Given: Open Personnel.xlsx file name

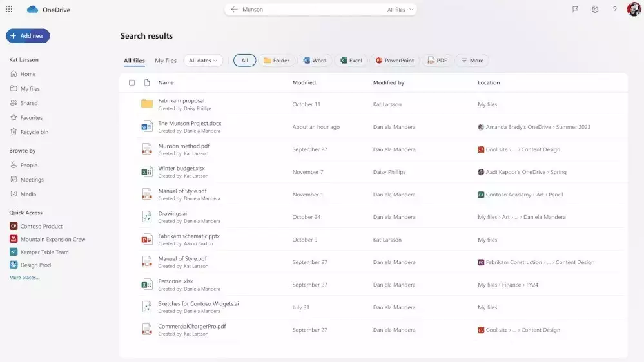Looking at the screenshot, I should pyautogui.click(x=175, y=281).
